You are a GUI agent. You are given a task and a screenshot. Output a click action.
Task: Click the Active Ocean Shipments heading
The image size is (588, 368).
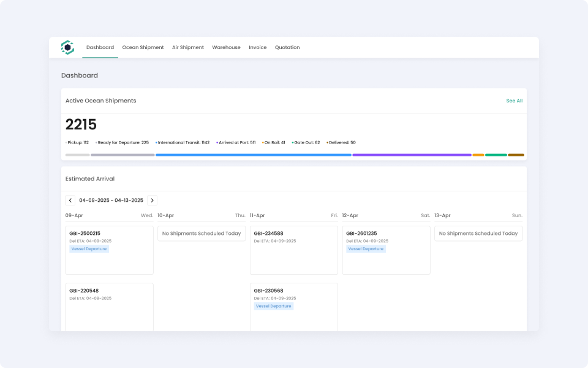click(101, 101)
